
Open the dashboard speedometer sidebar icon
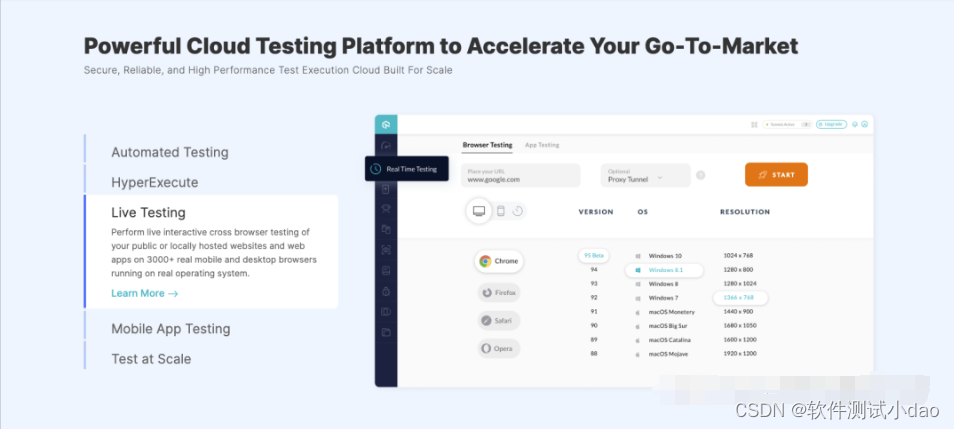(x=386, y=146)
